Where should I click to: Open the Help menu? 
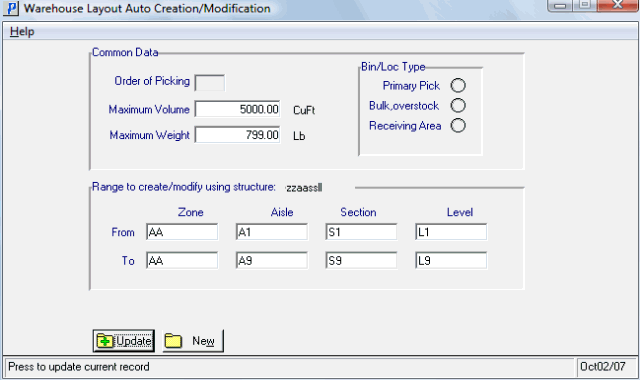[x=22, y=31]
